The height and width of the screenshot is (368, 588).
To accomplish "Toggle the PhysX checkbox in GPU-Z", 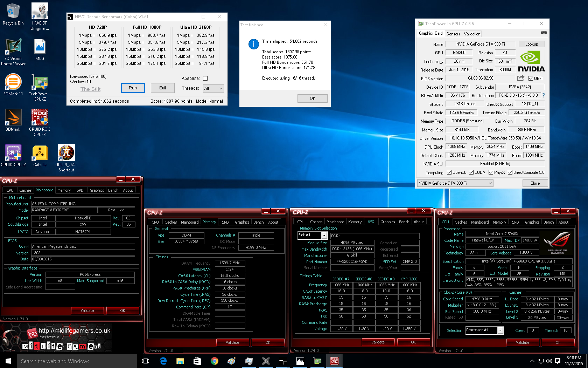I will (491, 172).
